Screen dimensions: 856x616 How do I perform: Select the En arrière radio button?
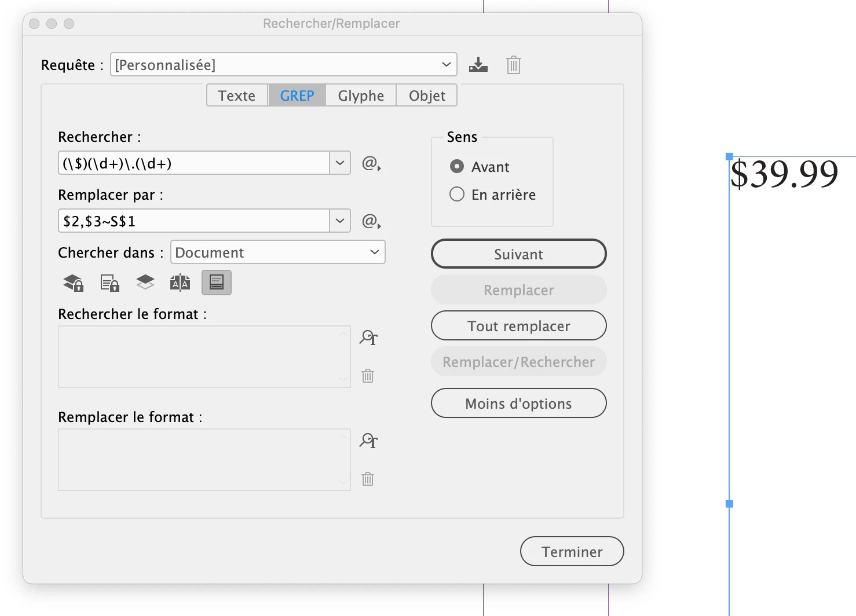457,194
